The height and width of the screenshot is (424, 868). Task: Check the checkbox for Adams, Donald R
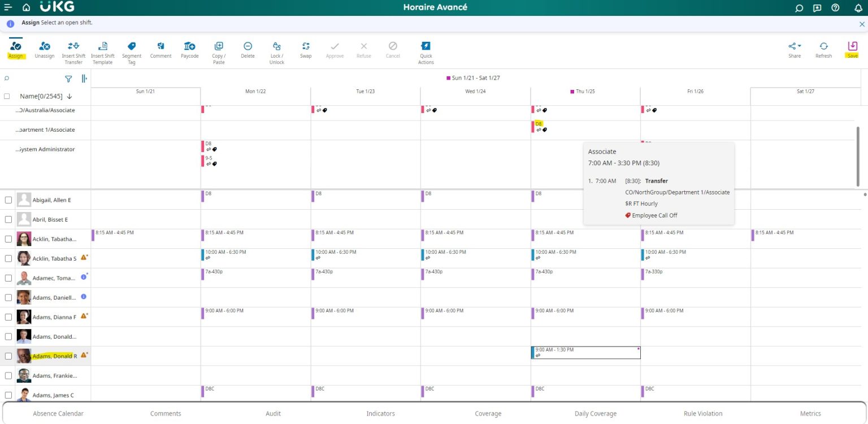pyautogui.click(x=8, y=356)
